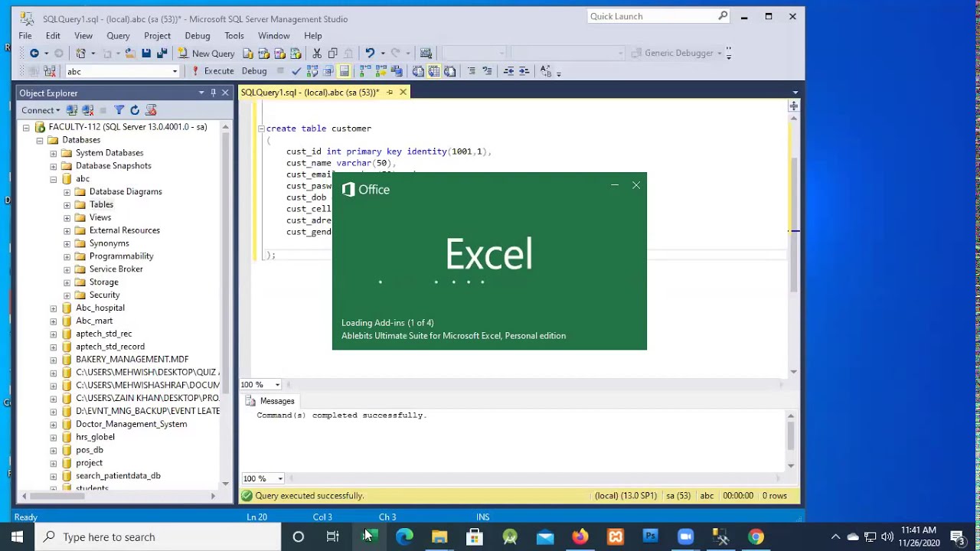980x551 pixels.
Task: Click the Database Engine Query icon
Action: [x=247, y=53]
